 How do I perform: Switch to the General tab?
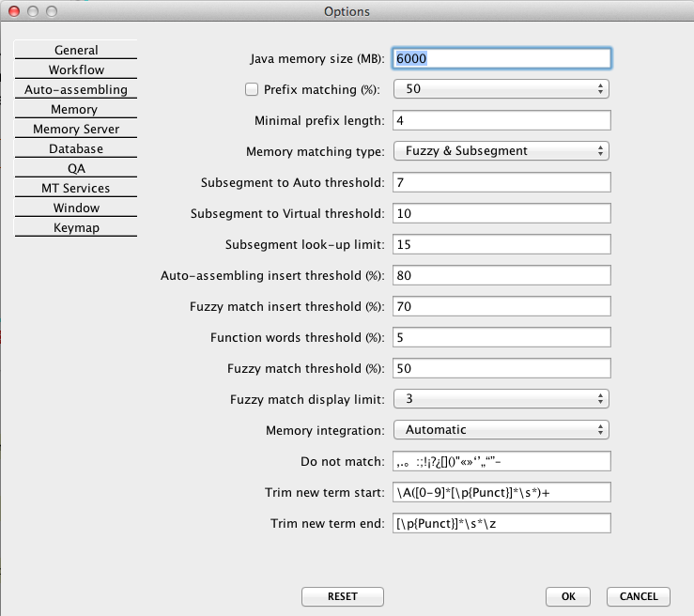(76, 50)
